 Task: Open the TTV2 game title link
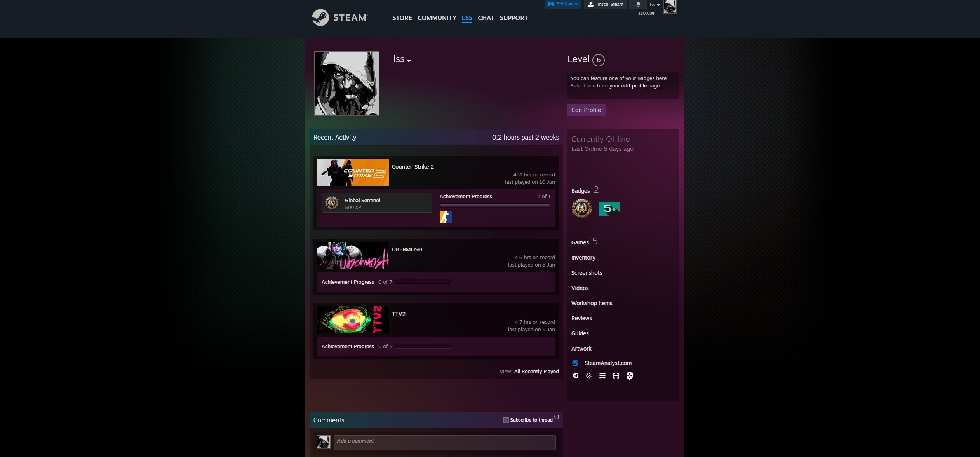tap(399, 314)
